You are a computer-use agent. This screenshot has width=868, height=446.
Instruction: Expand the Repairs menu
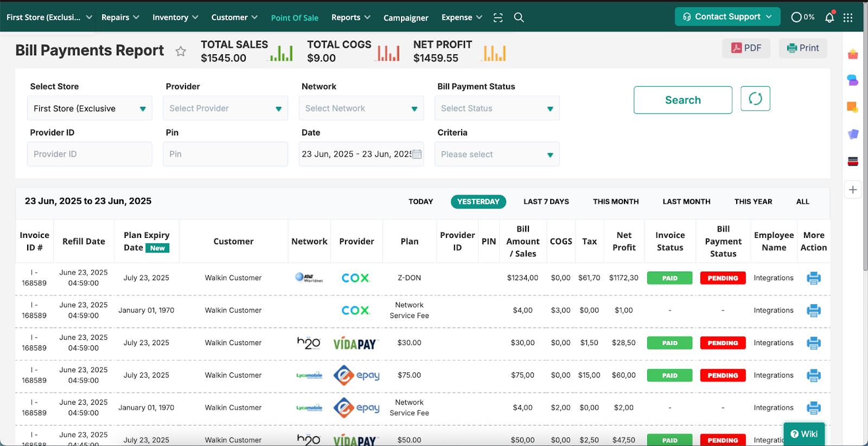click(120, 17)
